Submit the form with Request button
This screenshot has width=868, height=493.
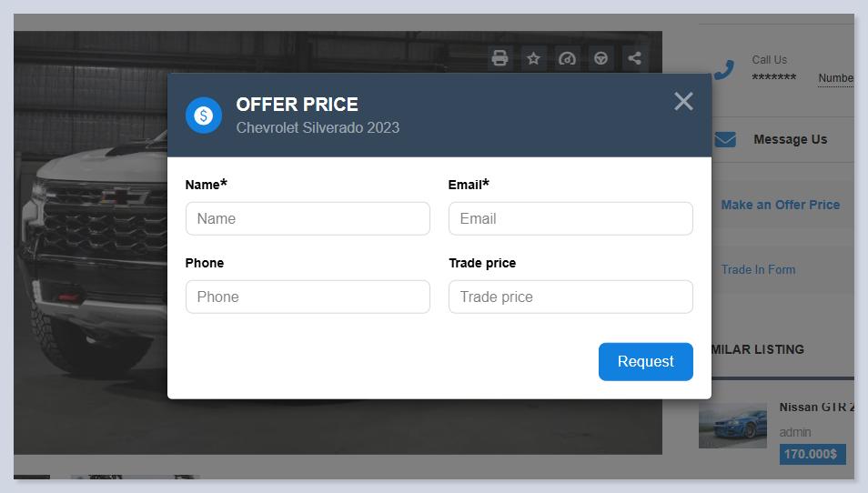(x=645, y=361)
